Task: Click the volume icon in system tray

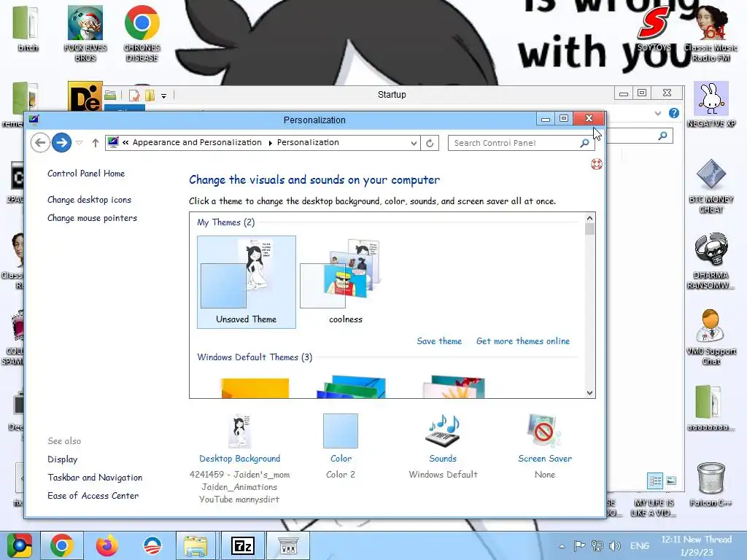Action: point(614,545)
